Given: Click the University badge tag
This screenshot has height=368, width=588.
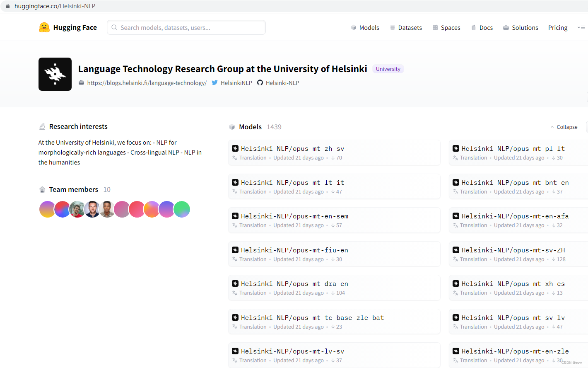Looking at the screenshot, I should (388, 69).
